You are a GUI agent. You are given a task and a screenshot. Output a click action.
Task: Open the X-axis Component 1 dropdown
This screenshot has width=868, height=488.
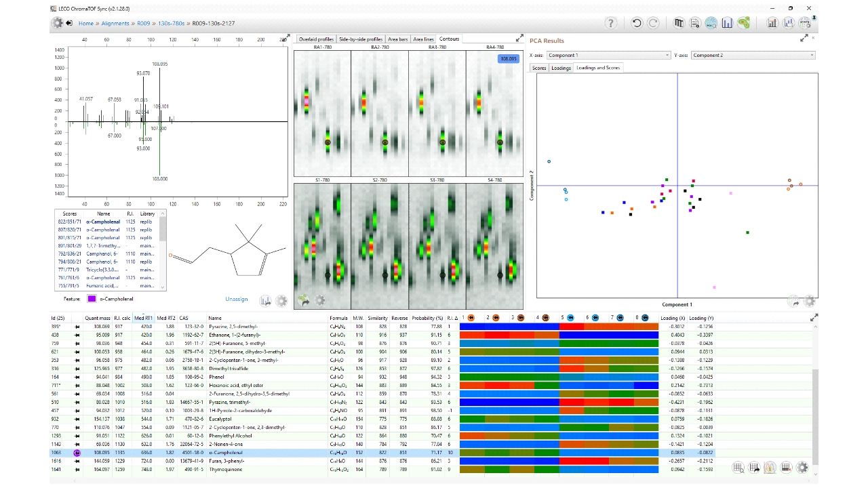coord(608,56)
